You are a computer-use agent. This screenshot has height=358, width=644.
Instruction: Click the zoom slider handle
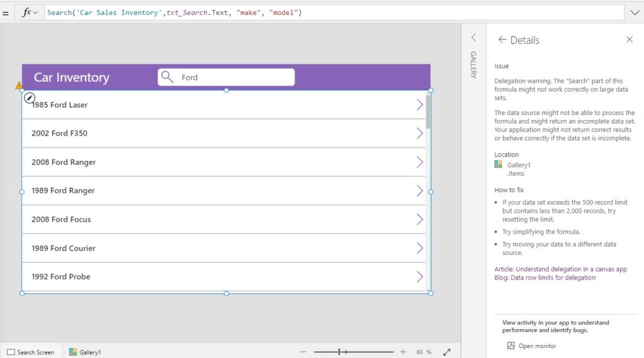(x=339, y=352)
